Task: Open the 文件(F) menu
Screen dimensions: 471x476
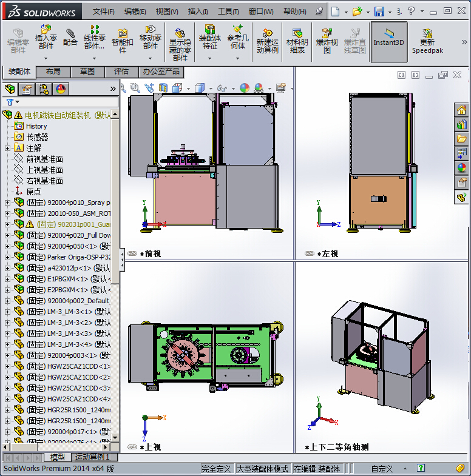Action: [103, 12]
